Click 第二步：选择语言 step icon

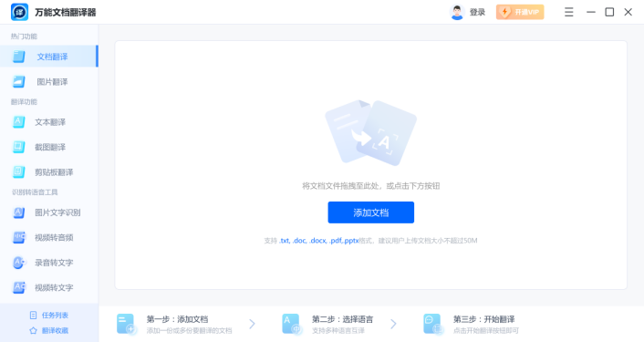(292, 324)
